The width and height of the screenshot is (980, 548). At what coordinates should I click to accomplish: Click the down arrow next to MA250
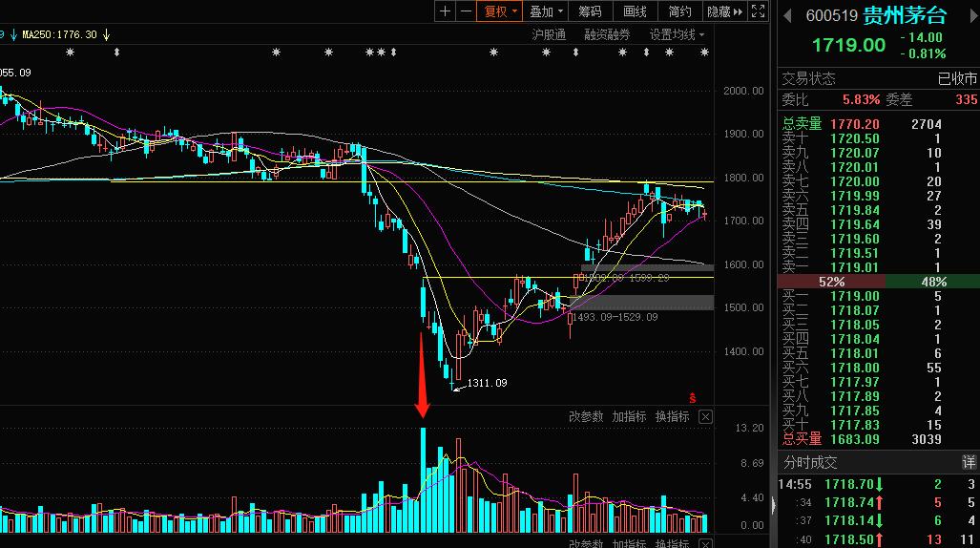pos(106,34)
